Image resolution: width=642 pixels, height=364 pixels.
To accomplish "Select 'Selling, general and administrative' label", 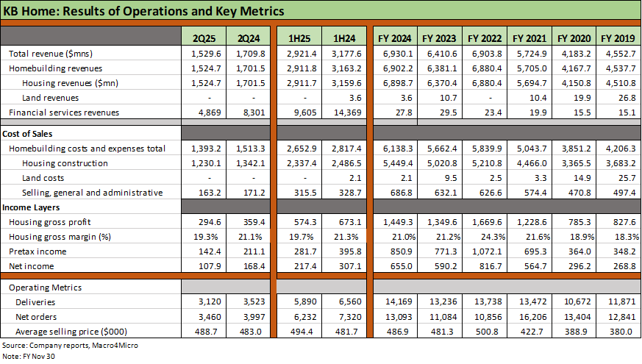I will (92, 193).
